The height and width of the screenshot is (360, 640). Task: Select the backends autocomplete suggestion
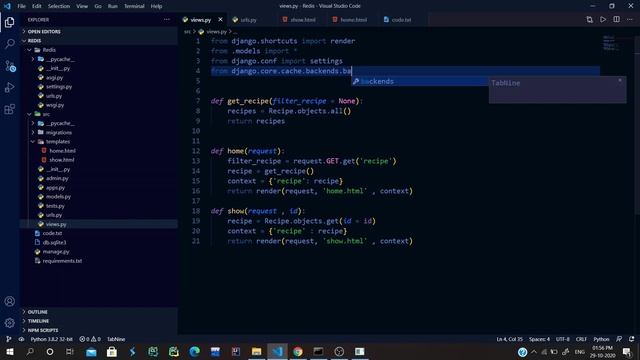point(420,81)
